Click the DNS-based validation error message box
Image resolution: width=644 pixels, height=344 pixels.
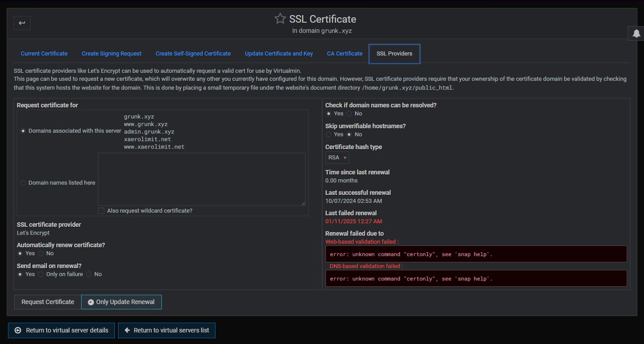(476, 279)
